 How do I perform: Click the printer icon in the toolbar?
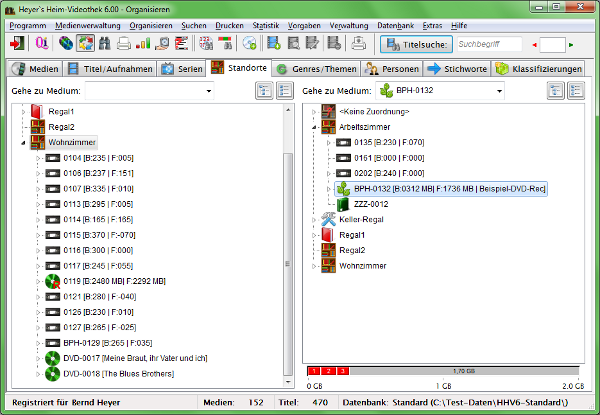pyautogui.click(x=123, y=44)
